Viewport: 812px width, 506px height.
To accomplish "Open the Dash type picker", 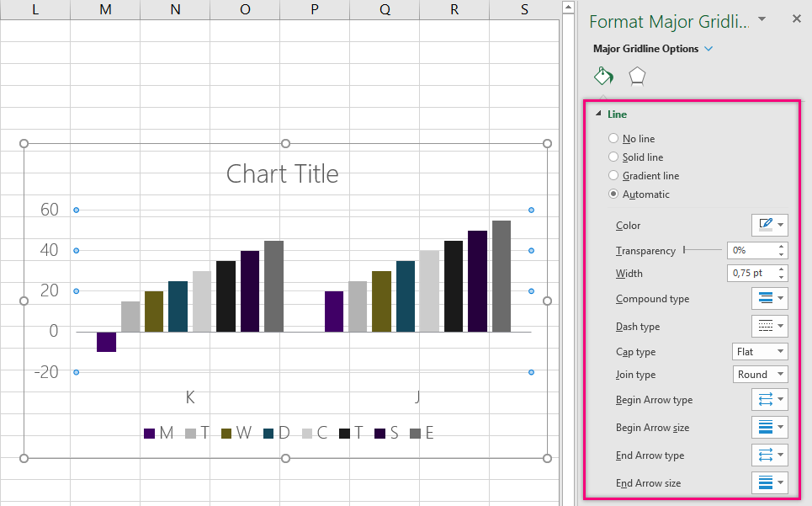I will [770, 327].
